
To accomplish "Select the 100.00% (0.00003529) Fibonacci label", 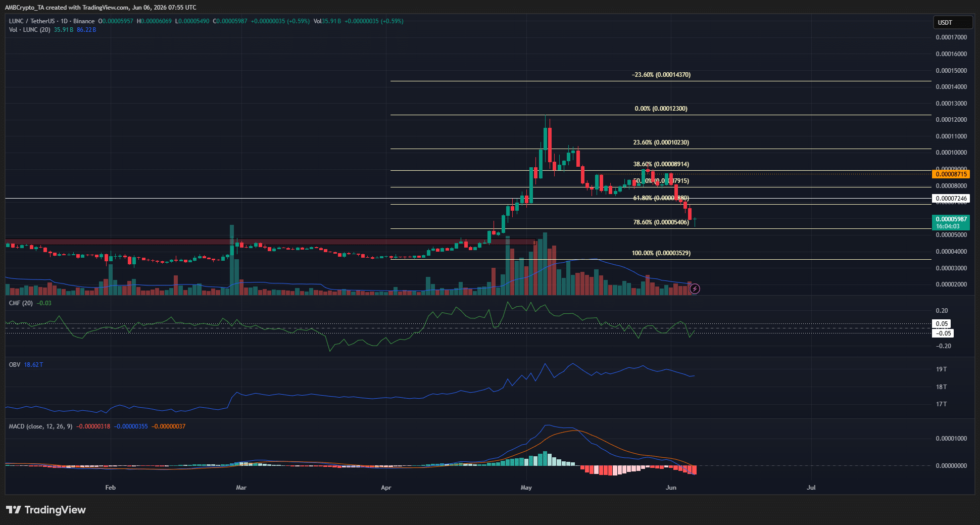I will click(x=661, y=253).
